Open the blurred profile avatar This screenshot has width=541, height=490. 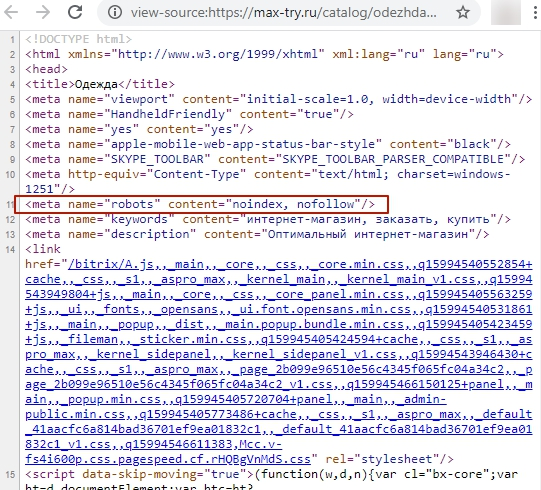[x=505, y=13]
